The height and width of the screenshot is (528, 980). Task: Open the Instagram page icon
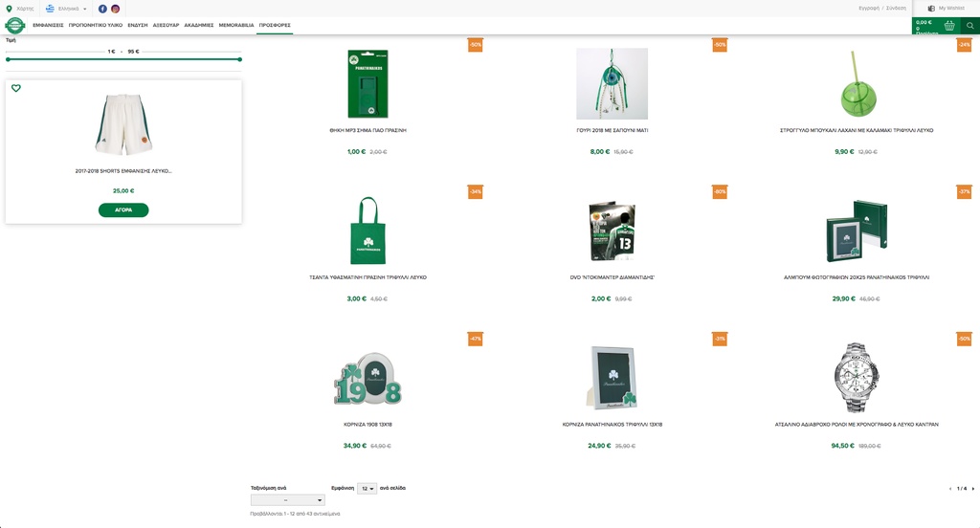tap(115, 9)
